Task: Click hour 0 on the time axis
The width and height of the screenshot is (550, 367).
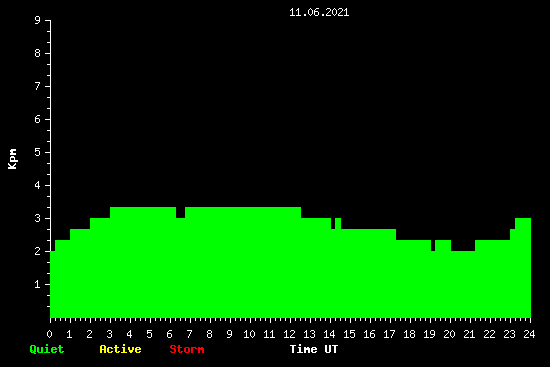Action: pos(49,334)
